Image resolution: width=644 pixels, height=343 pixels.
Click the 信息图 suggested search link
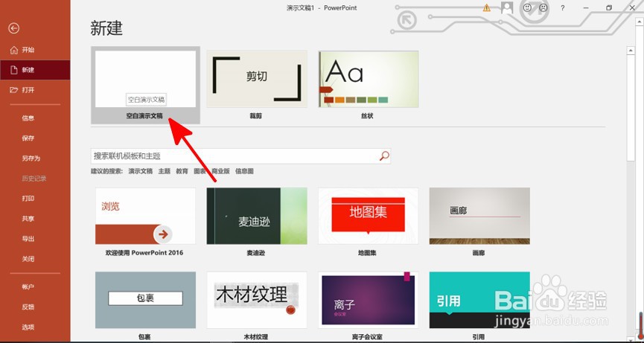pos(244,171)
